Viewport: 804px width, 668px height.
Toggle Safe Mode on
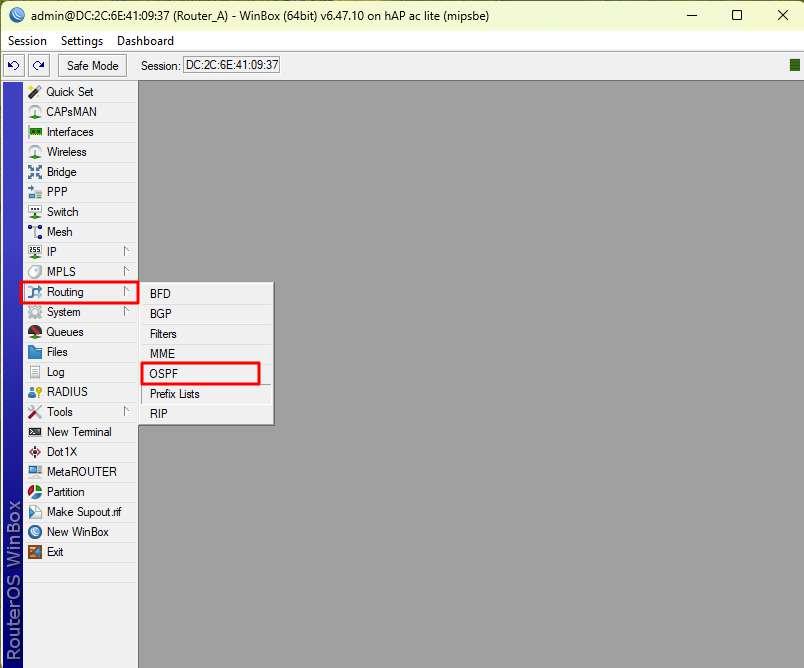click(92, 66)
